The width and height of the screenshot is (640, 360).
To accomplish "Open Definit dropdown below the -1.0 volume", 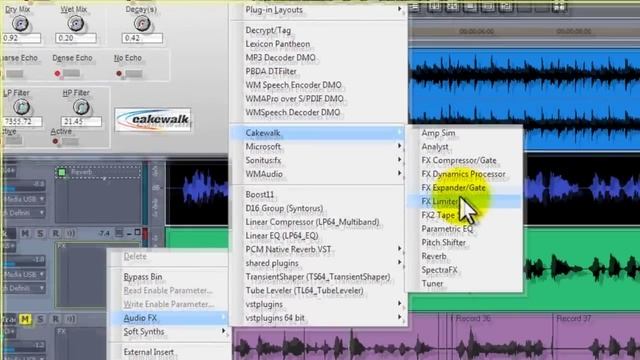I will [x=24, y=288].
